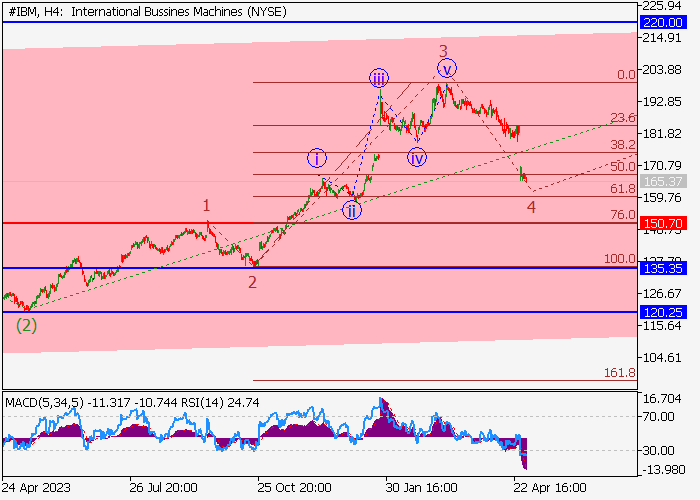Screen dimensions: 700x500
Task: Click the 225.94 price axis value
Action: pos(662,6)
